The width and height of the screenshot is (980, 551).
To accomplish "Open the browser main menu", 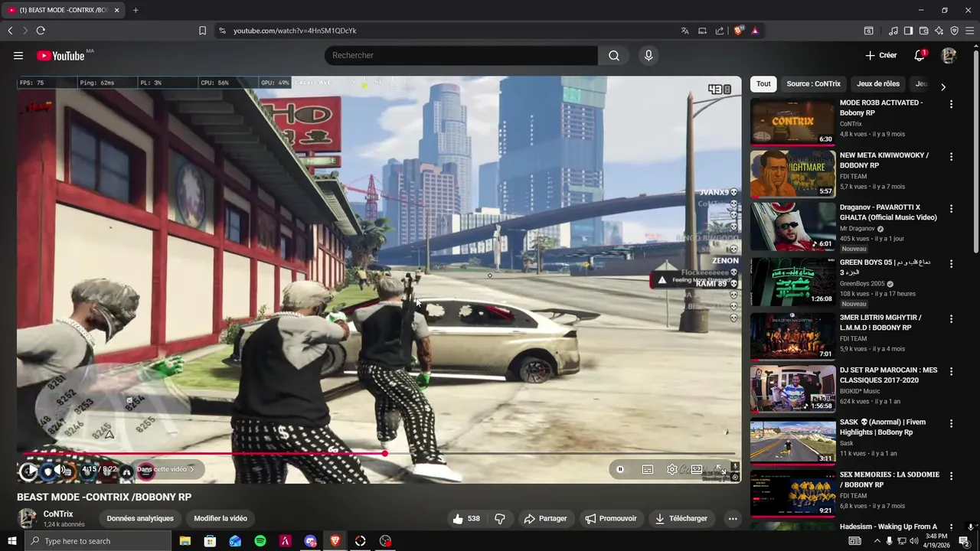I will 969,31.
